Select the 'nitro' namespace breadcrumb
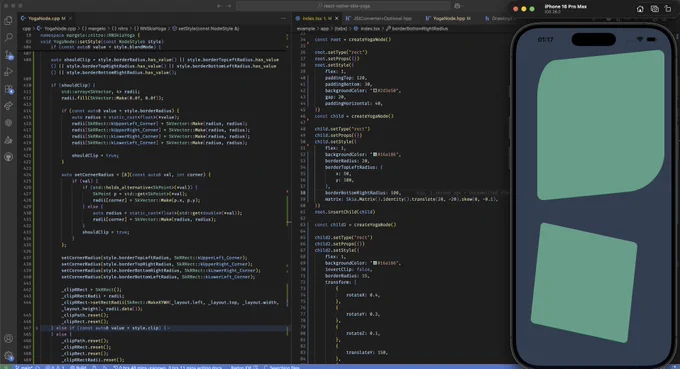 pyautogui.click(x=120, y=29)
